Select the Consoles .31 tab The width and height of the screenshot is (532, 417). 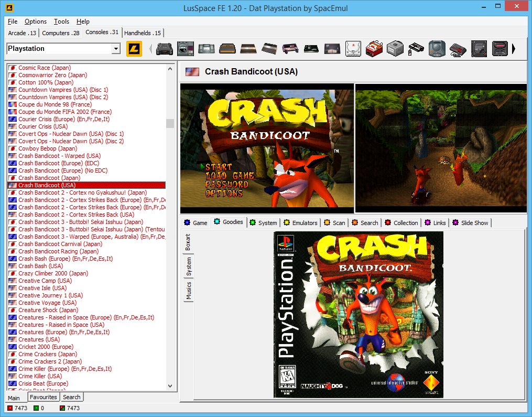(102, 33)
